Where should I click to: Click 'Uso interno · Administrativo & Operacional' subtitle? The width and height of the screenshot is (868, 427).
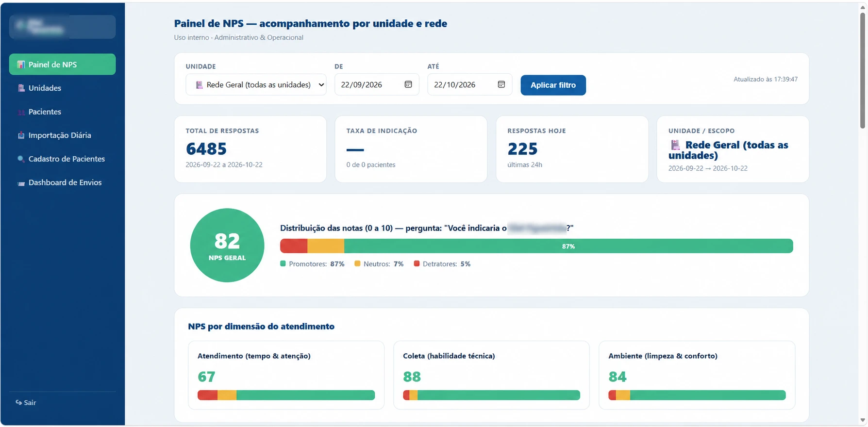(239, 37)
